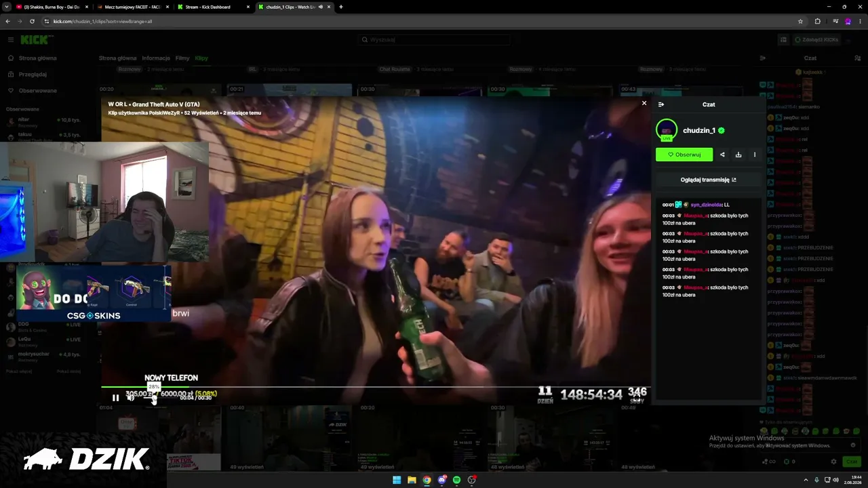The height and width of the screenshot is (488, 868).
Task: Click the chudzin_1 channel name
Action: click(x=699, y=130)
